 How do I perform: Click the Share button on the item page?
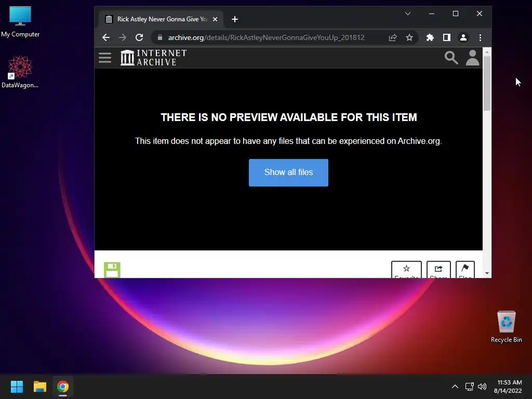(x=438, y=270)
